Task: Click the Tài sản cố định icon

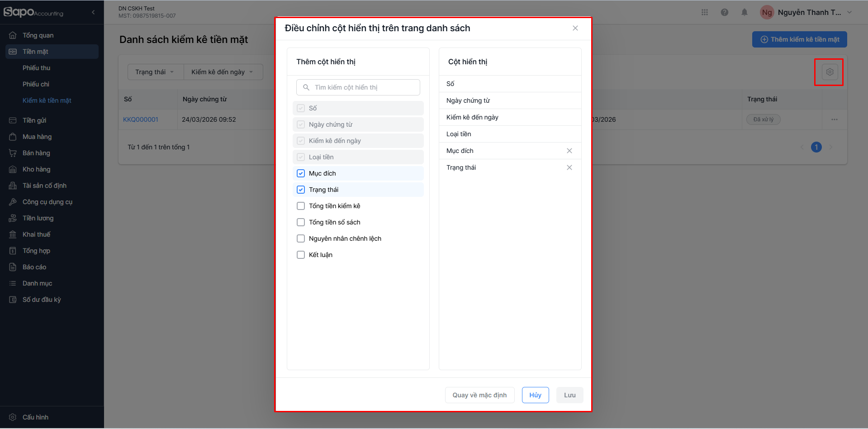Action: 13,186
